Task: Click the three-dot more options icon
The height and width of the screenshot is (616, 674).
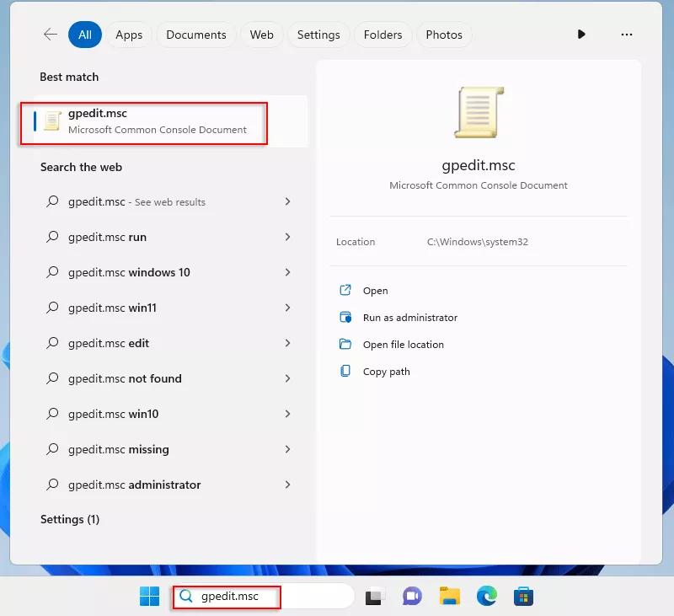Action: (626, 35)
